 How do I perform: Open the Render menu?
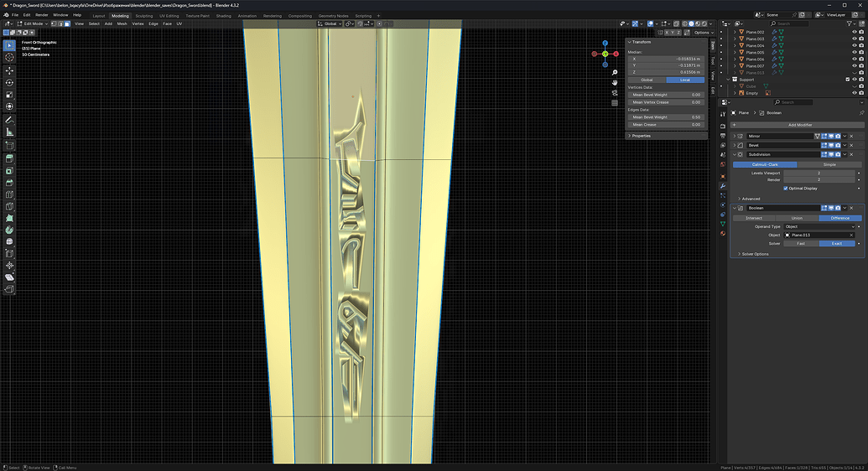click(x=42, y=15)
